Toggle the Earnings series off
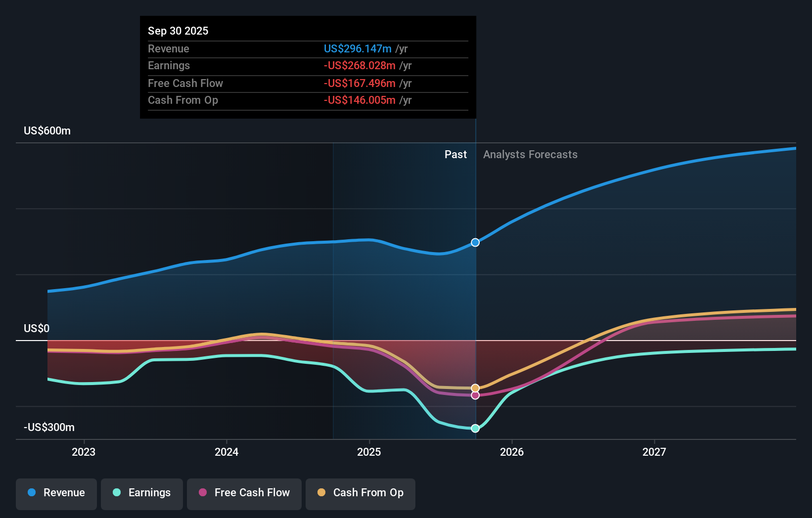Screen dimensions: 812x518 pyautogui.click(x=141, y=493)
